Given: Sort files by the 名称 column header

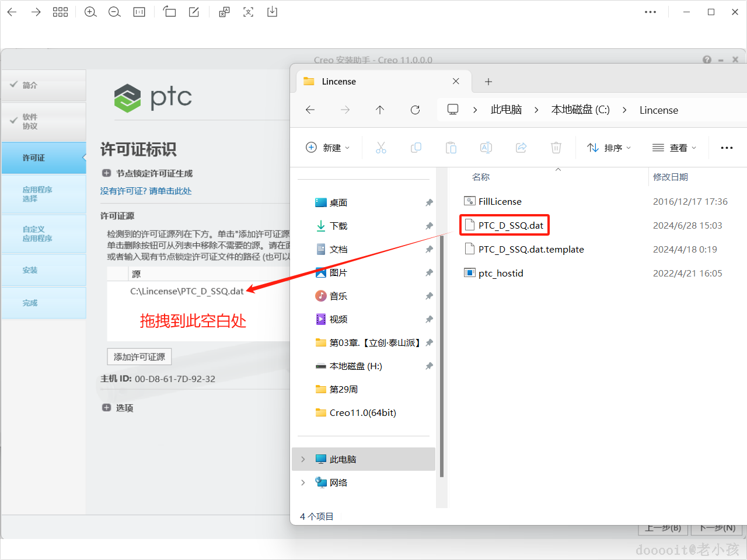Looking at the screenshot, I should pyautogui.click(x=481, y=177).
